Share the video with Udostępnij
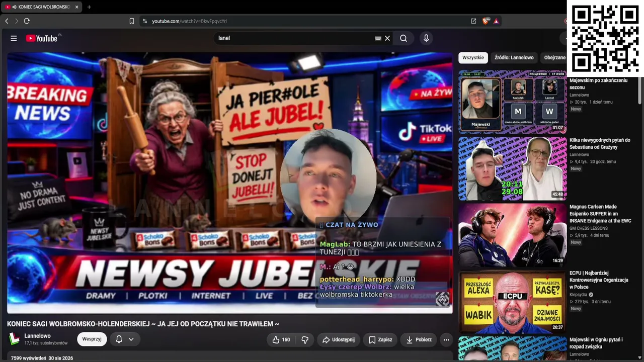 point(339,340)
